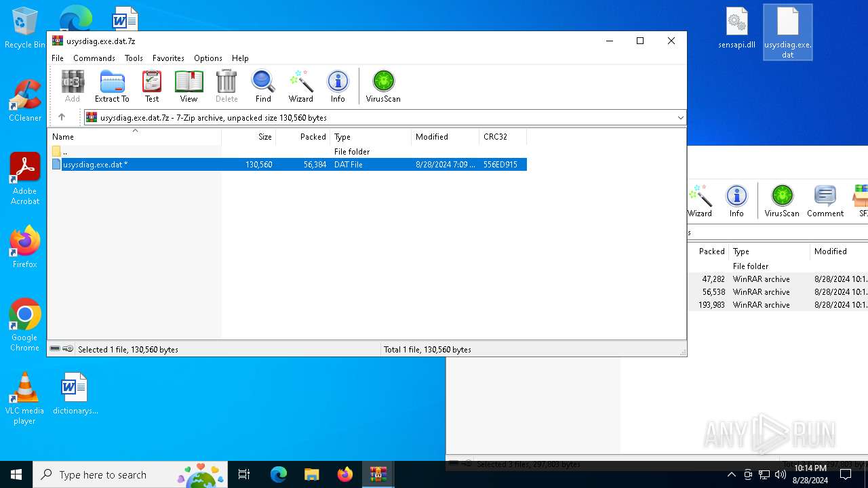
Task: Click the Delete toolbar icon
Action: click(x=226, y=87)
